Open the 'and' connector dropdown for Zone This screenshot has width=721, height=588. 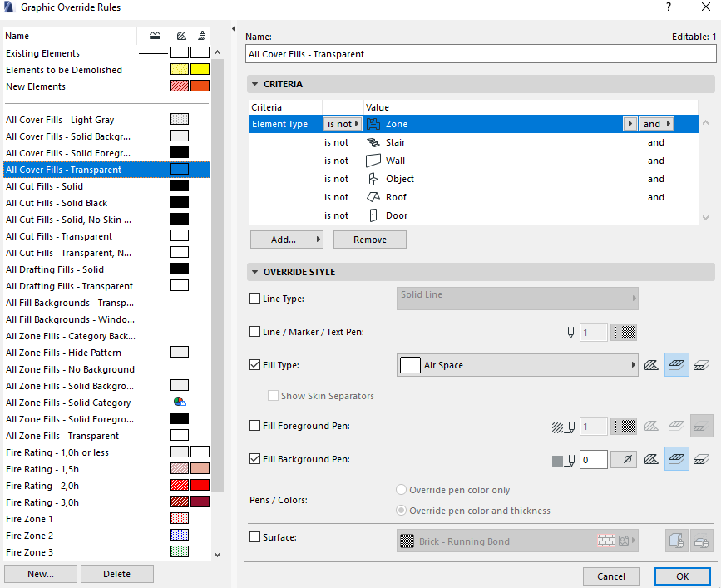point(657,124)
